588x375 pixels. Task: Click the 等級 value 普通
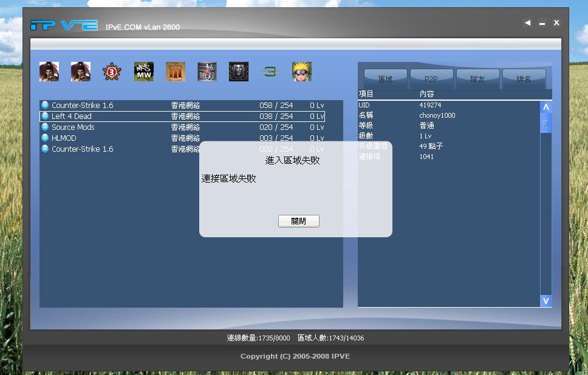click(x=427, y=126)
